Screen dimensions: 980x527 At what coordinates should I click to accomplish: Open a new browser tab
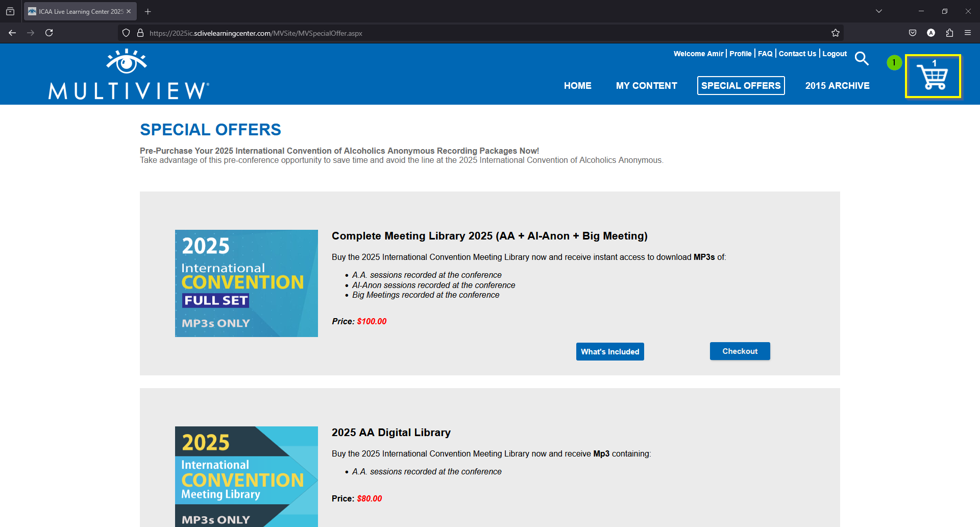148,11
